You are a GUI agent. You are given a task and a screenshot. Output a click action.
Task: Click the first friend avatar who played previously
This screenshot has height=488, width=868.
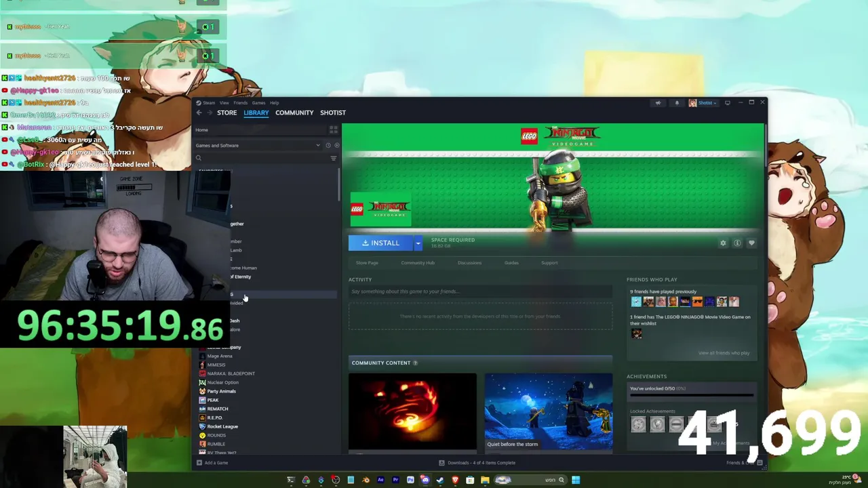636,302
